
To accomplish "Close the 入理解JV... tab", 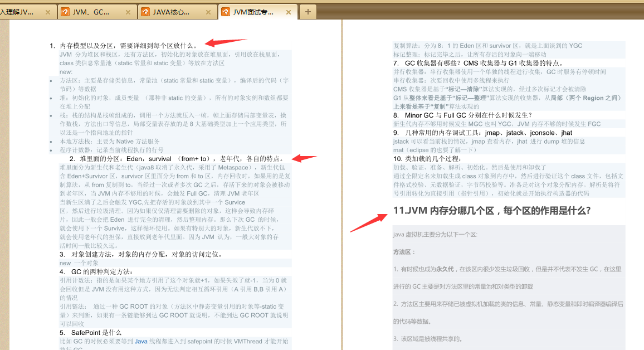I will pos(48,12).
